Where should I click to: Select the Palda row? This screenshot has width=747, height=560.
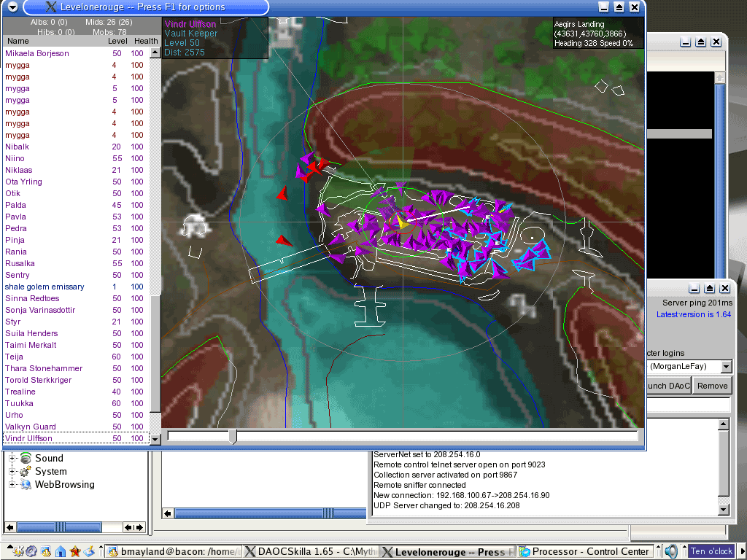click(76, 205)
